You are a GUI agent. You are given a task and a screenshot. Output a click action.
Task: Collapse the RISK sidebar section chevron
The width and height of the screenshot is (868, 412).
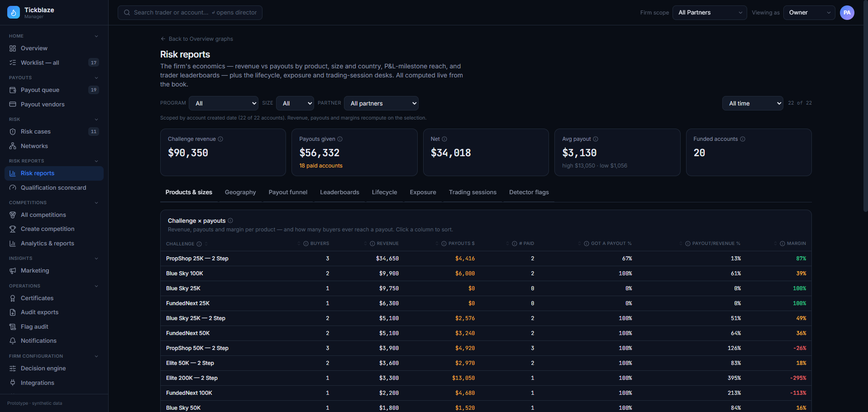[96, 120]
